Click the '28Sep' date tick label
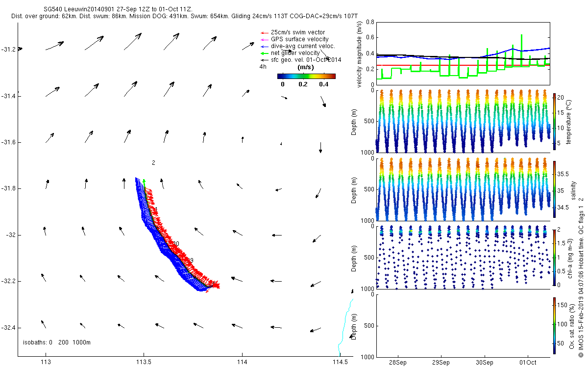 pyautogui.click(x=398, y=362)
